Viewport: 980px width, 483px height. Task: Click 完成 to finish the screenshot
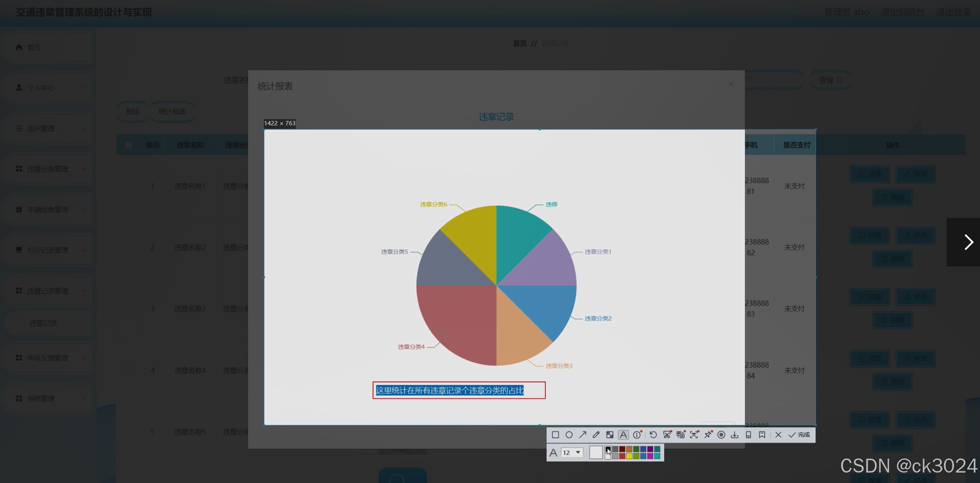pyautogui.click(x=799, y=435)
